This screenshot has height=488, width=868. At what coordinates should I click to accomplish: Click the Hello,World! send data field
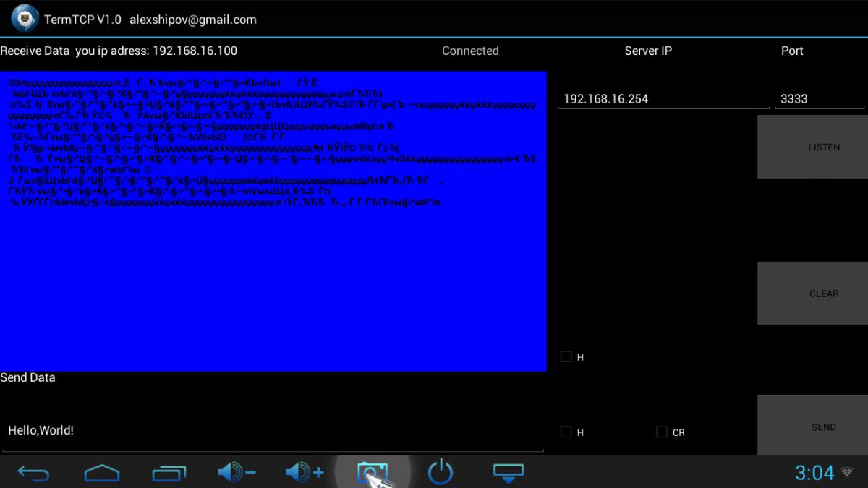coord(271,431)
